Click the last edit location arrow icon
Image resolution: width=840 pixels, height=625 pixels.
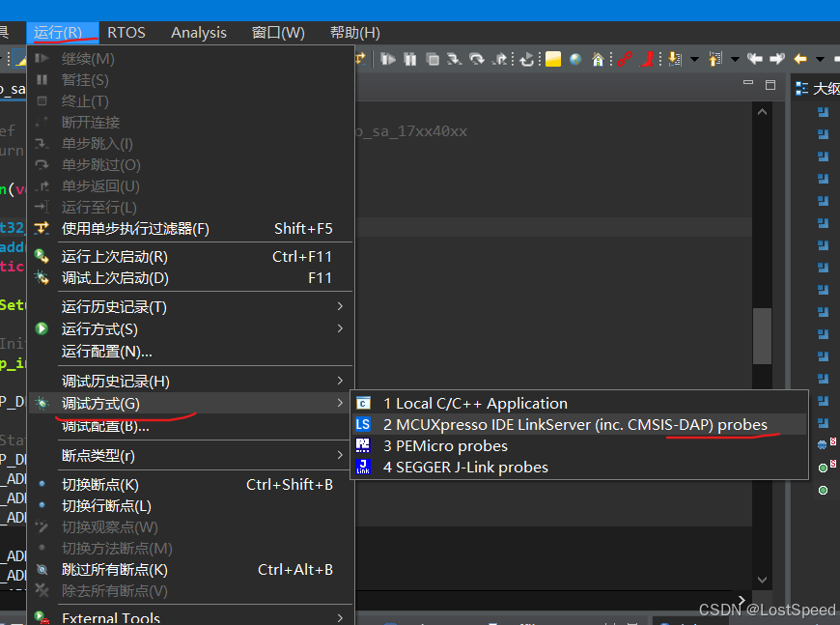tap(755, 59)
